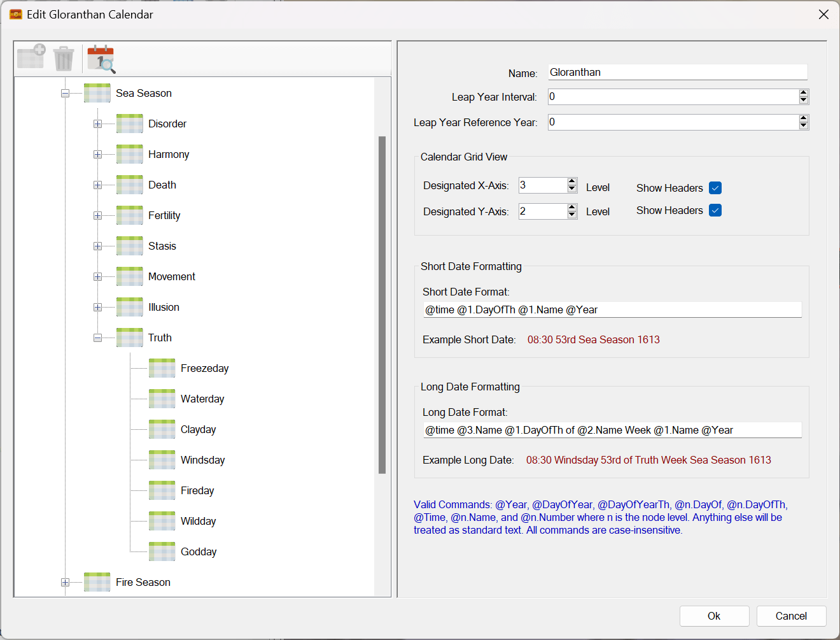Uncheck Show Headers for the Y-Axis

pos(715,211)
